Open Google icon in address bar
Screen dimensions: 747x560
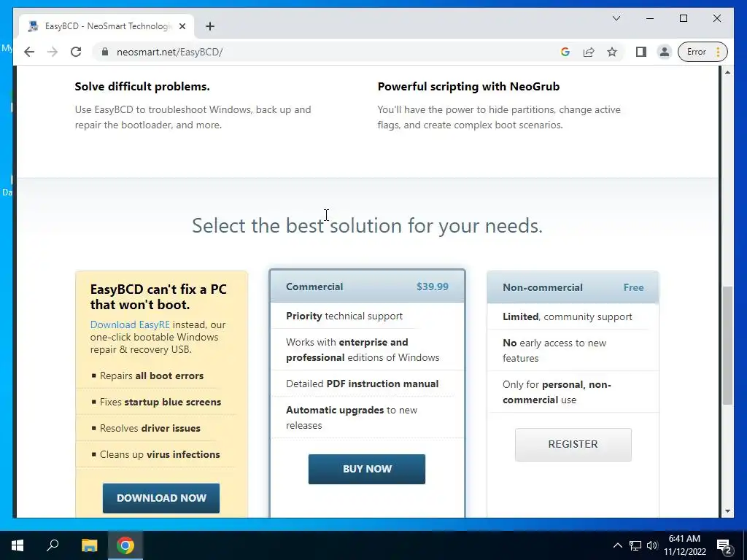click(x=565, y=52)
